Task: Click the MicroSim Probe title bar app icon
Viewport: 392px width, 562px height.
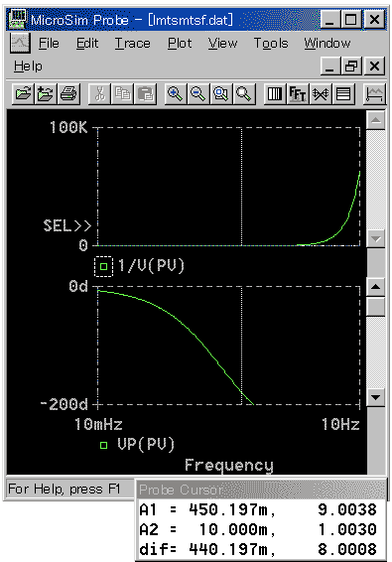Action: click(18, 19)
